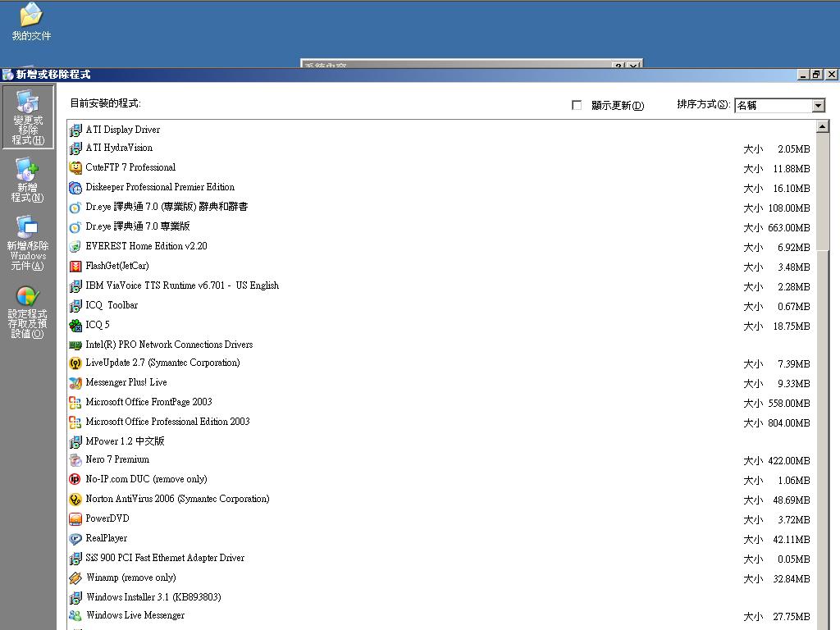Open the 排序方式 dropdown set to 名稱
Viewport: 840px width, 630px height.
click(x=779, y=106)
